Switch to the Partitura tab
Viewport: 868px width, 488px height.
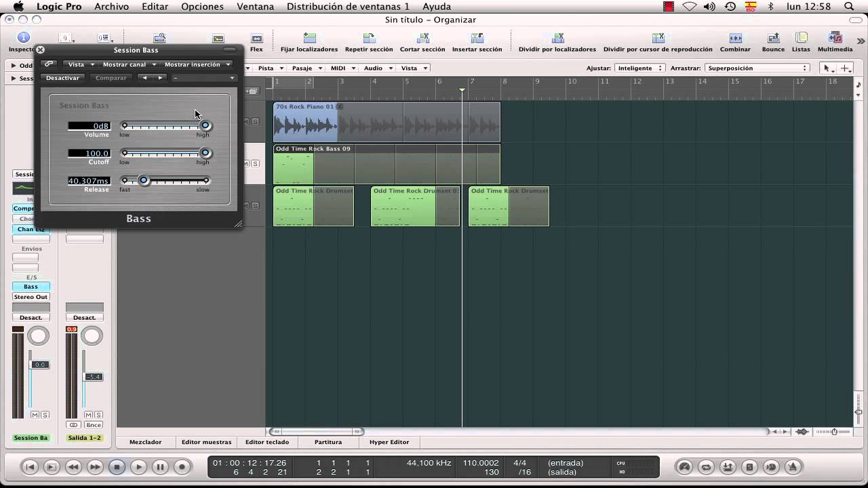[328, 442]
